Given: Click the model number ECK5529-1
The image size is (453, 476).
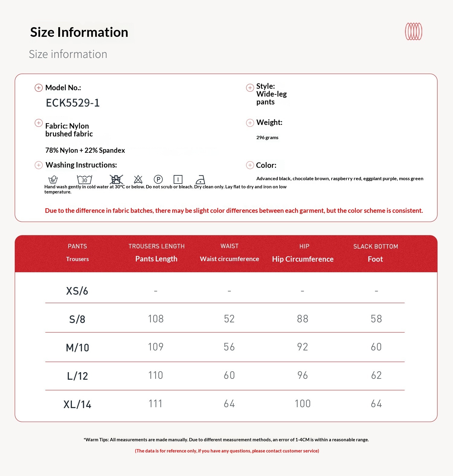Looking at the screenshot, I should pos(73,103).
